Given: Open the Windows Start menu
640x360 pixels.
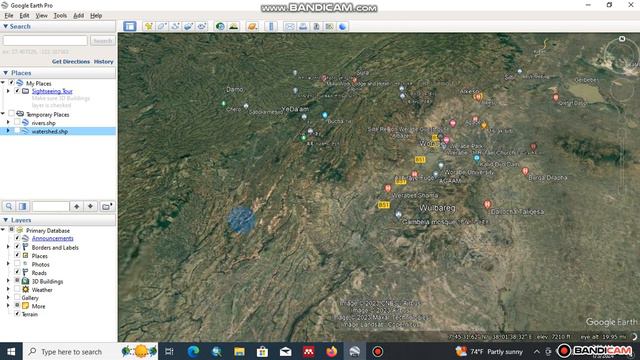Looking at the screenshot, I should click(11, 351).
